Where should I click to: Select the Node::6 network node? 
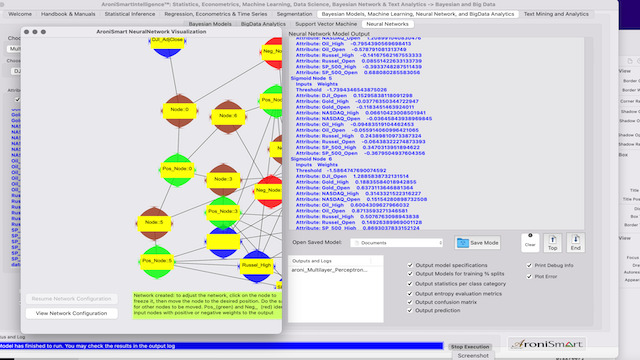click(228, 117)
